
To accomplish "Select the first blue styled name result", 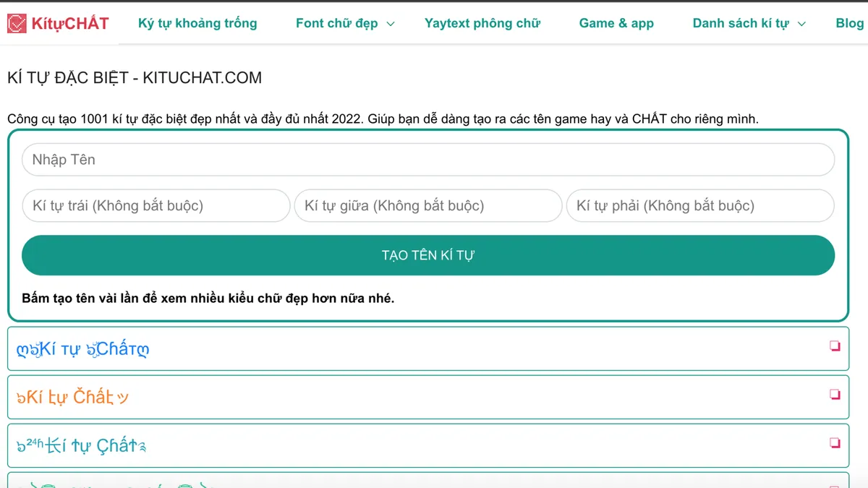I will (x=428, y=348).
